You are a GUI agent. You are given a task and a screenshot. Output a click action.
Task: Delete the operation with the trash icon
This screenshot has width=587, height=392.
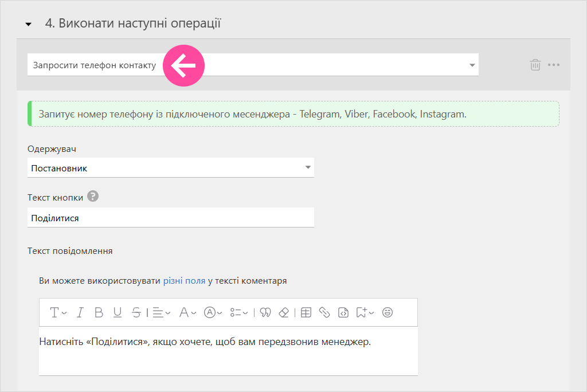click(535, 65)
